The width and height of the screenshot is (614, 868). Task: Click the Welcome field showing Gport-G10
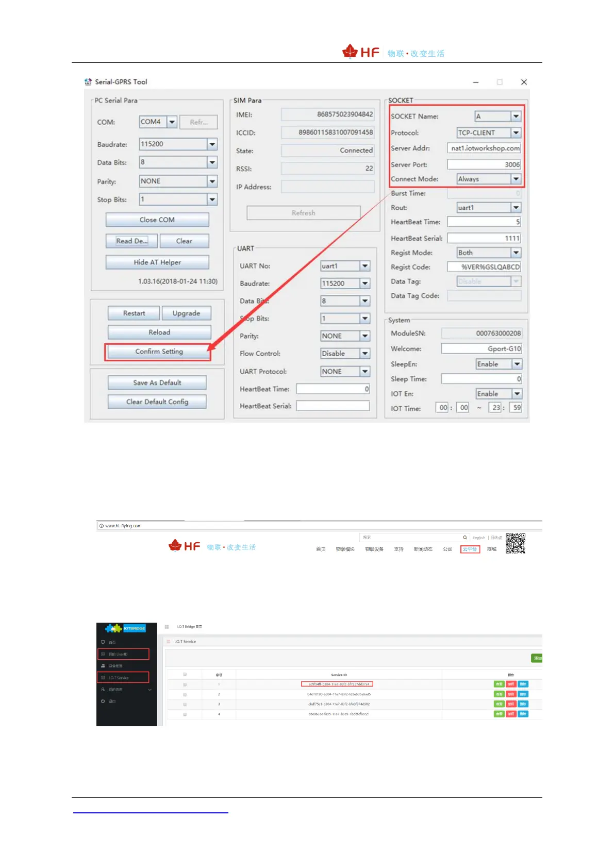pyautogui.click(x=482, y=349)
